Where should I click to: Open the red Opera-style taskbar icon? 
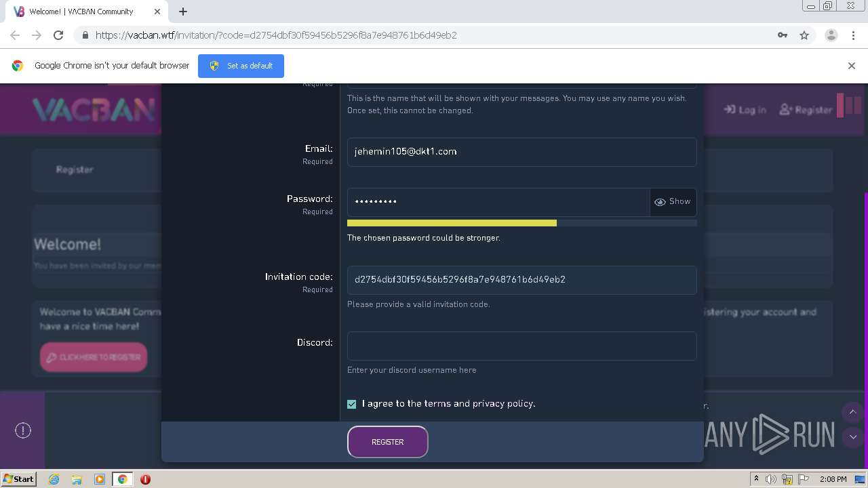145,479
